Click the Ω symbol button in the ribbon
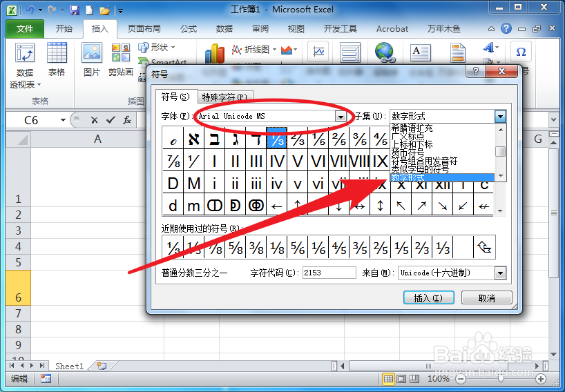Image resolution: width=565 pixels, height=392 pixels. (x=521, y=52)
